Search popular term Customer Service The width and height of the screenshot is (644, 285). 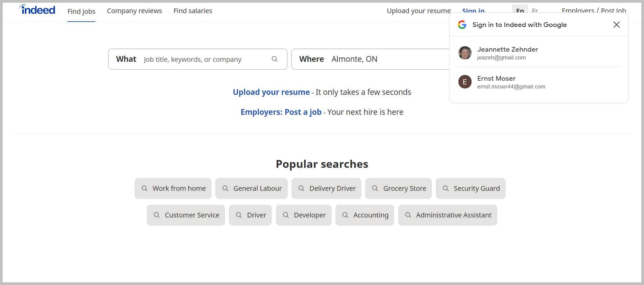[186, 215]
